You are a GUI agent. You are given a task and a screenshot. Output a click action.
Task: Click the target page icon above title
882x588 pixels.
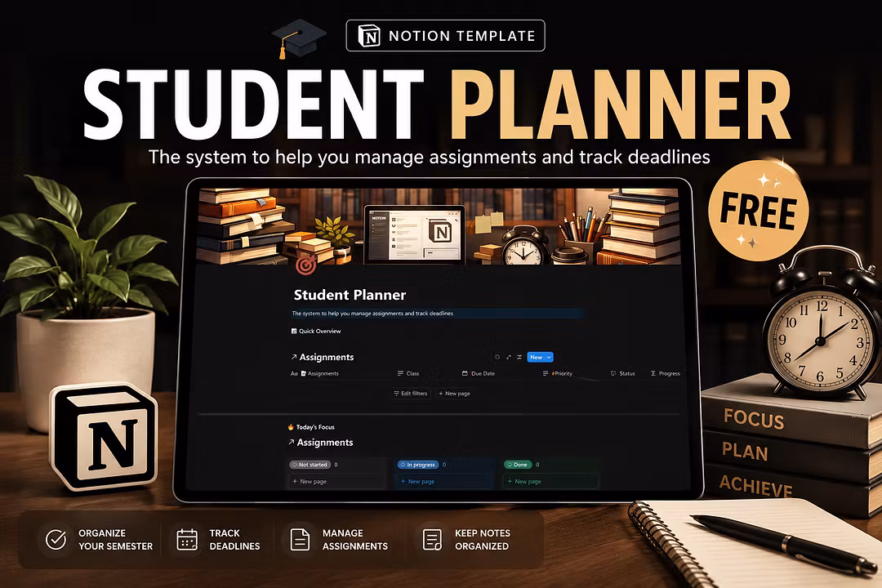(x=306, y=264)
